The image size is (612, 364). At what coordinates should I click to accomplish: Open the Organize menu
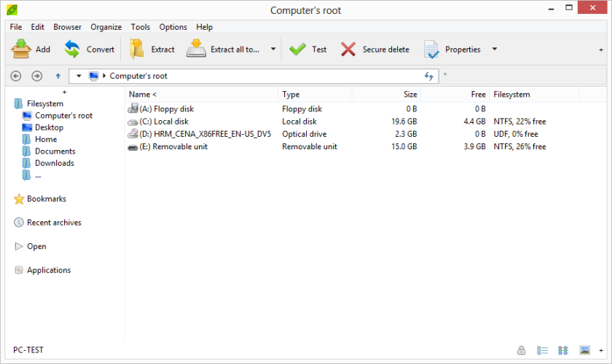(106, 27)
